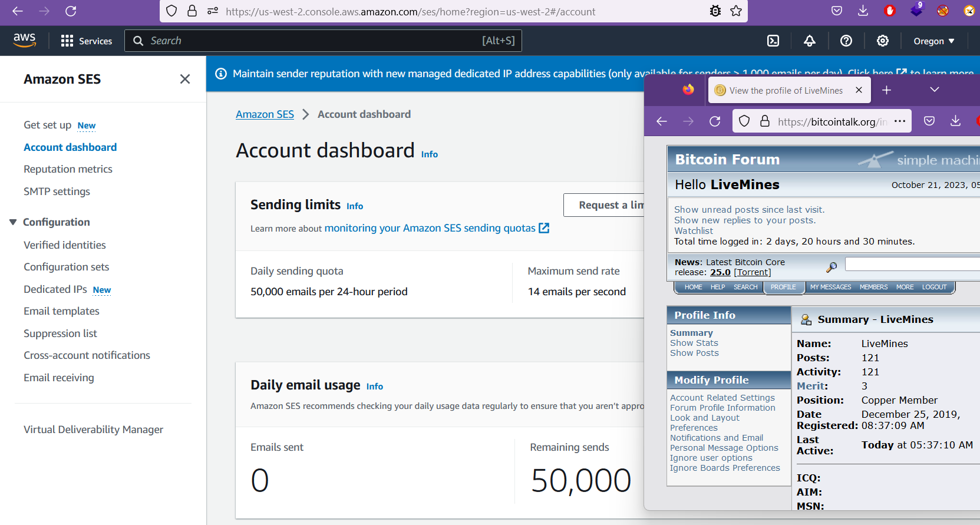Viewport: 980px width, 525px height.
Task: Open a new tab in the Bitcointalk window
Action: [886, 90]
